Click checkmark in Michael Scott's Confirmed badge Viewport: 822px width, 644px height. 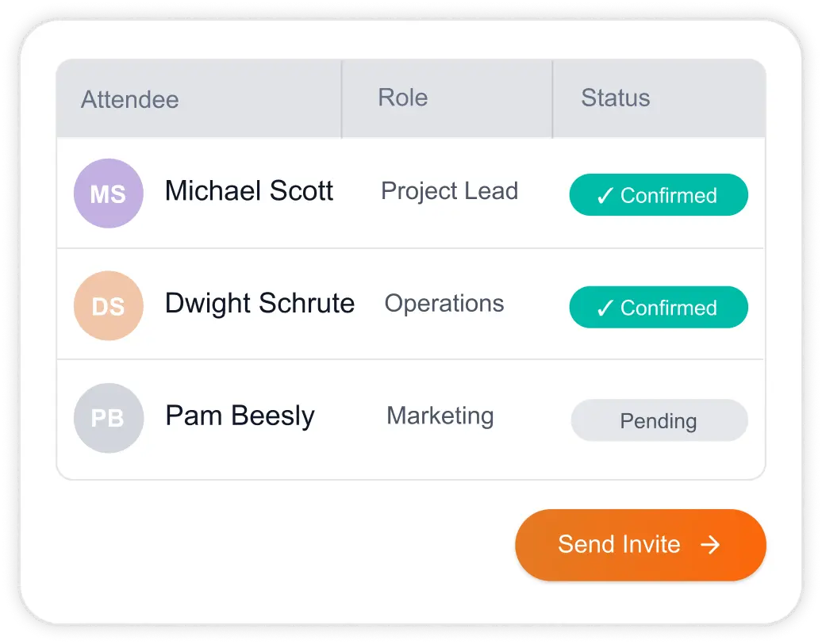605,195
